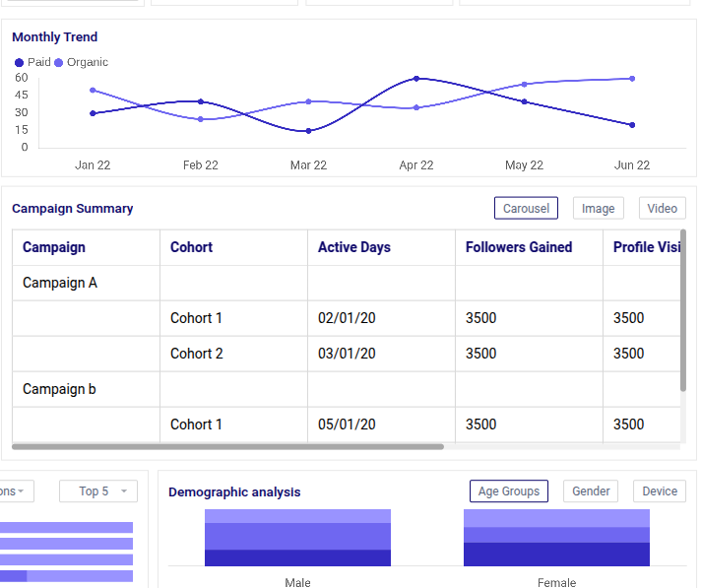
Task: Toggle the Paid series legend dot
Action: click(19, 63)
